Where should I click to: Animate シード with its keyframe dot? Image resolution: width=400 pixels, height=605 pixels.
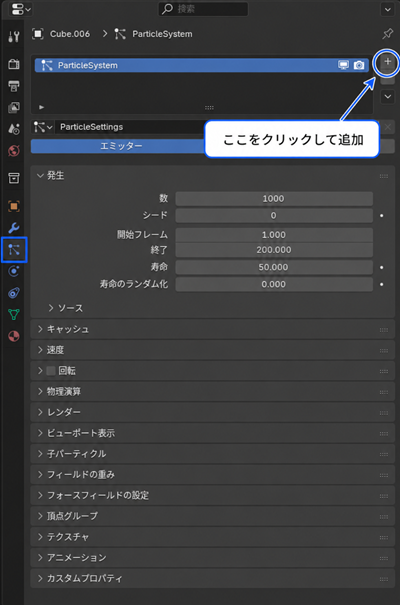[381, 215]
